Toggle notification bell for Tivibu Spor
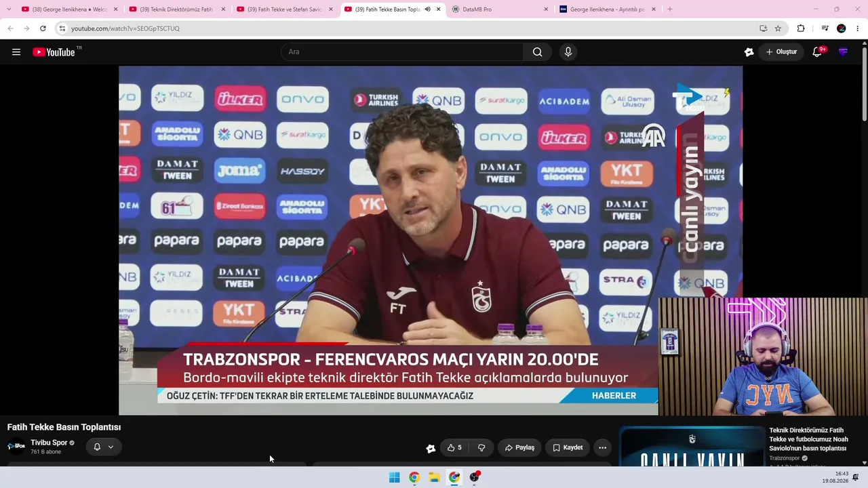Image resolution: width=868 pixels, height=488 pixels. point(97,447)
